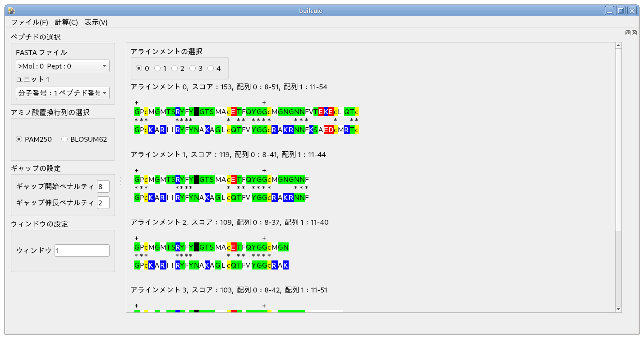Maximize the builcule window
644x339 pixels.
[x=621, y=11]
